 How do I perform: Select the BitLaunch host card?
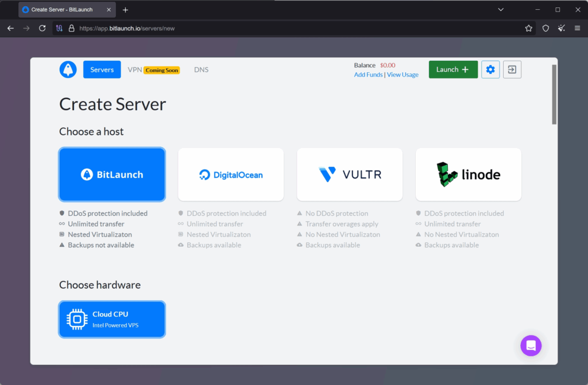pos(112,174)
